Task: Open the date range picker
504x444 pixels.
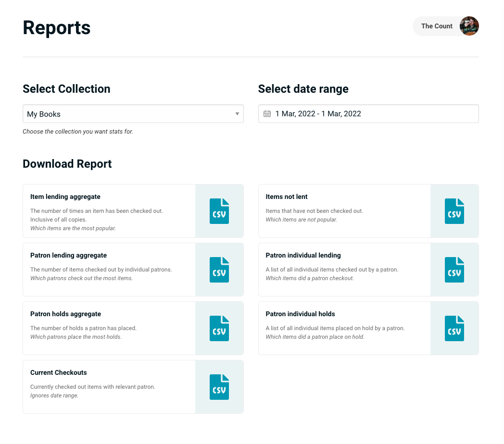Action: click(368, 113)
